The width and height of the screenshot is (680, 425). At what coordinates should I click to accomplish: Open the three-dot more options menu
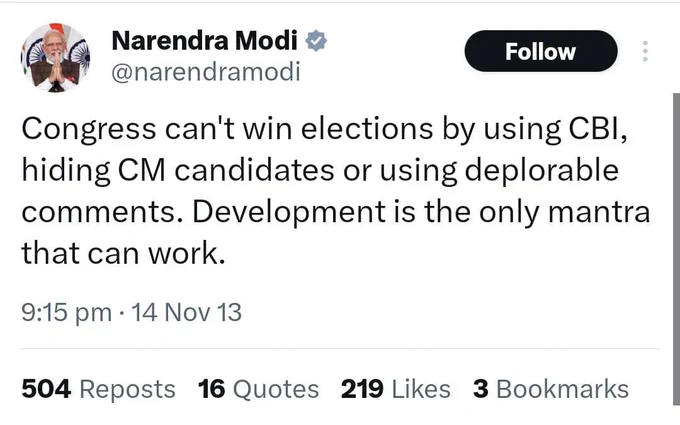645,51
